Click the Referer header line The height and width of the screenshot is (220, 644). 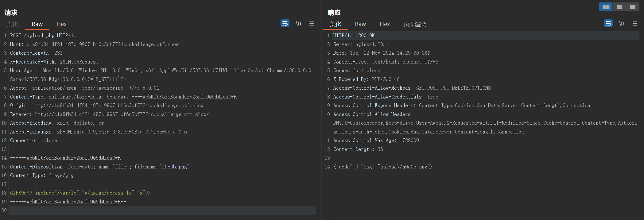109,114
